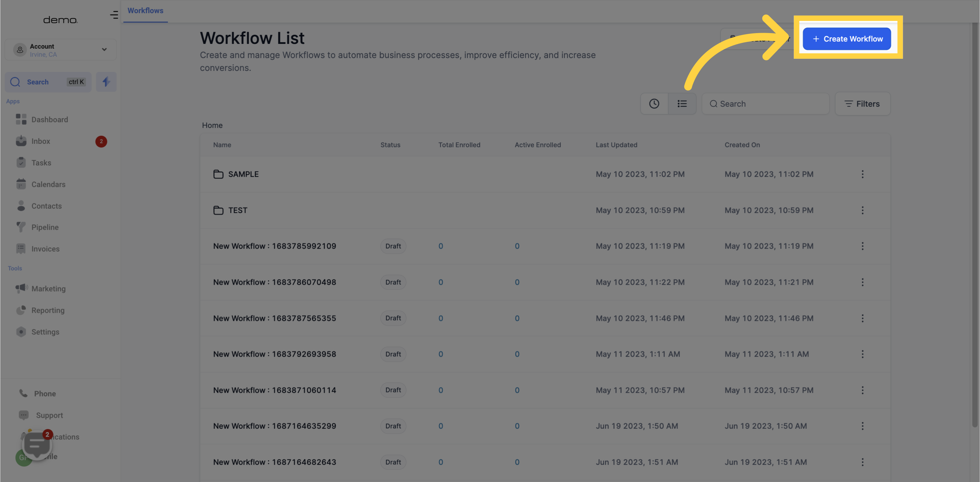Open New Workflow : 1683792693958

pyautogui.click(x=274, y=354)
